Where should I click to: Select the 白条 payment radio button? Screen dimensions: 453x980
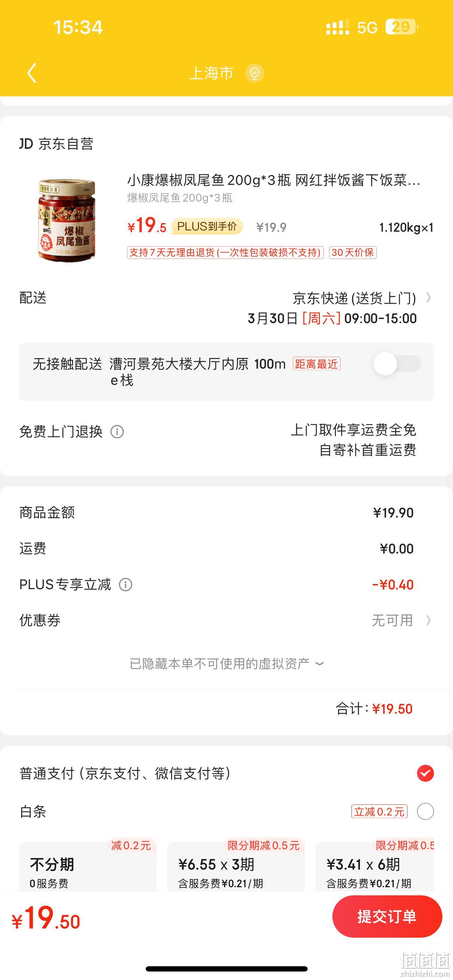425,811
